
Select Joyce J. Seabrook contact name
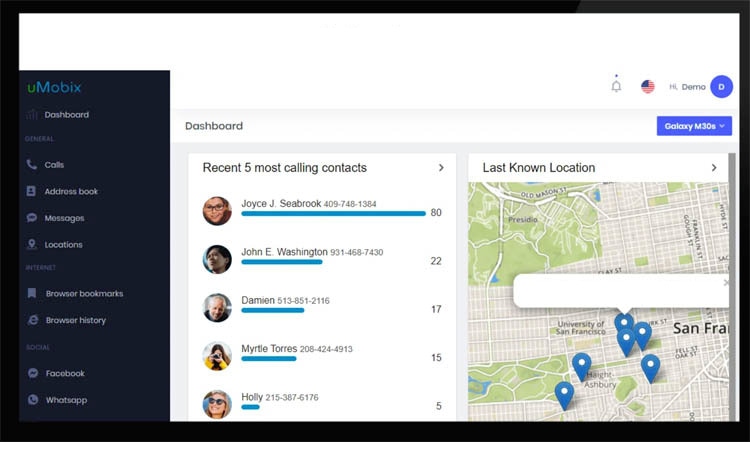(281, 204)
